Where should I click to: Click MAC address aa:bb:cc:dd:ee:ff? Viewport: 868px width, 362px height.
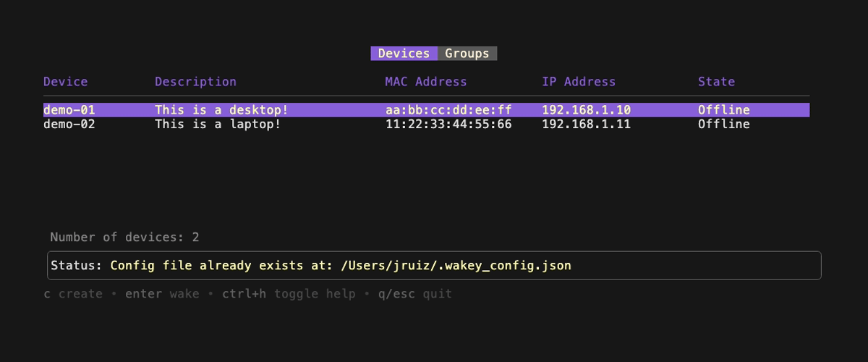(x=448, y=110)
